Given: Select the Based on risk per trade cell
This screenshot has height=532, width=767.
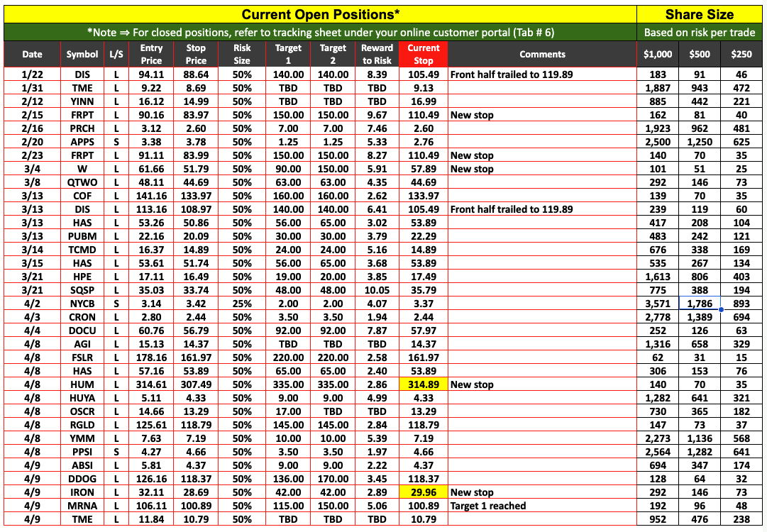Looking at the screenshot, I should [700, 32].
